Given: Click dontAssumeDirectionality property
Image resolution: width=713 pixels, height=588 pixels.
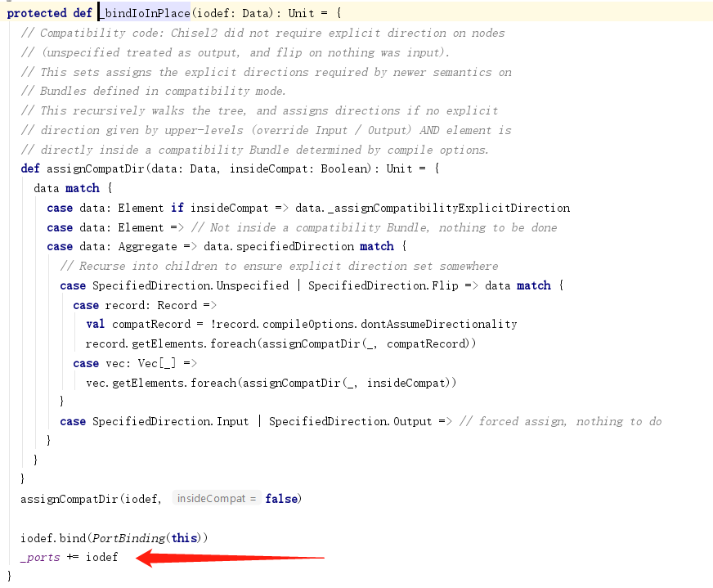Looking at the screenshot, I should (439, 324).
